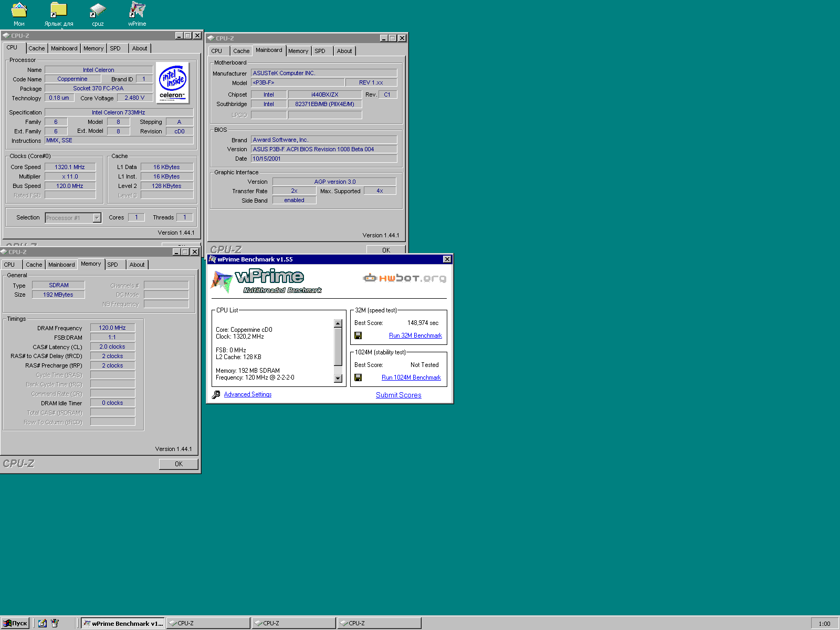Open the Start (Пуск) menu
Screen dimensions: 840x630
[x=15, y=623]
